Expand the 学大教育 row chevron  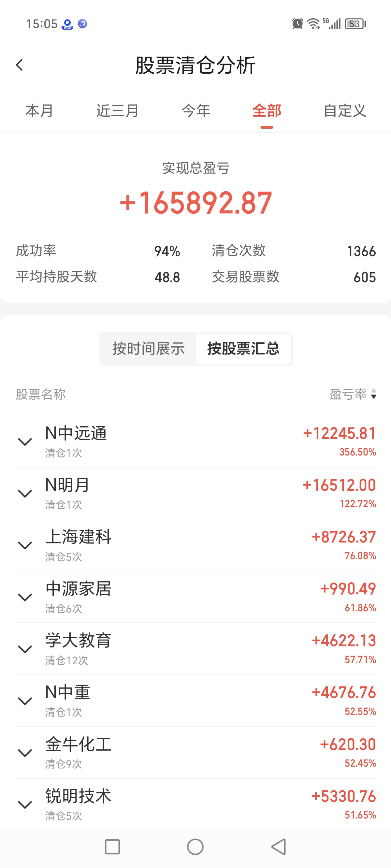(x=25, y=649)
